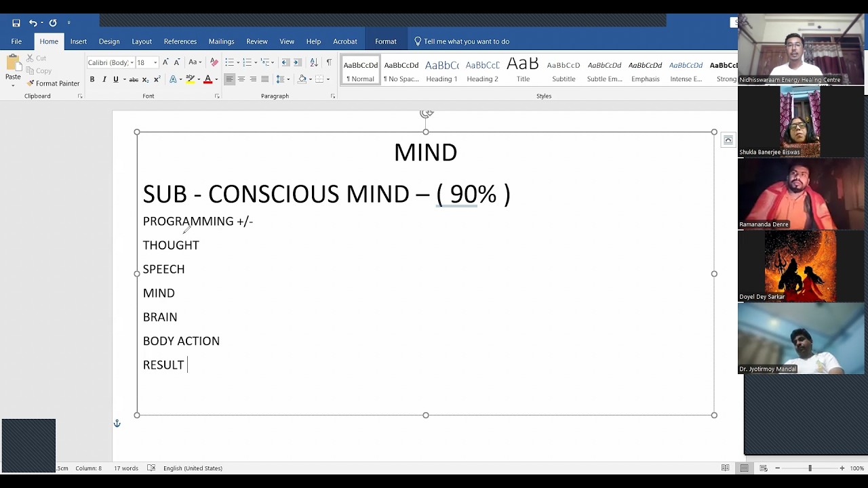Open the Font dialog launcher

(217, 96)
